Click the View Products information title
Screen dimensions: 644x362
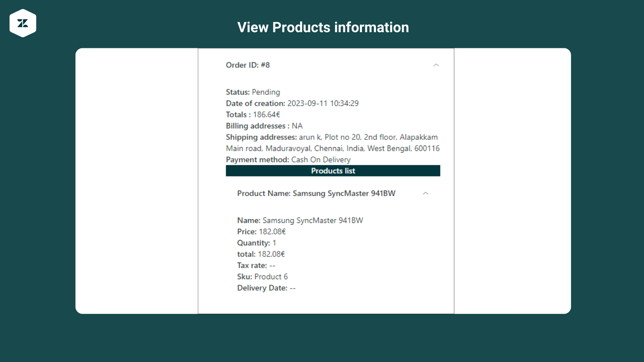click(x=323, y=27)
